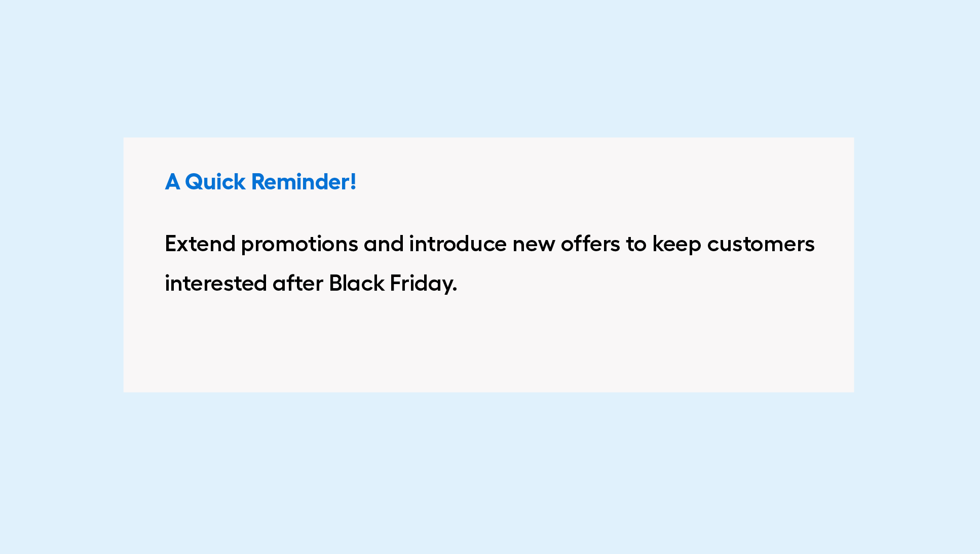980x554 pixels.
Task: Click the word 'customers' ending the first line
Action: (x=761, y=245)
